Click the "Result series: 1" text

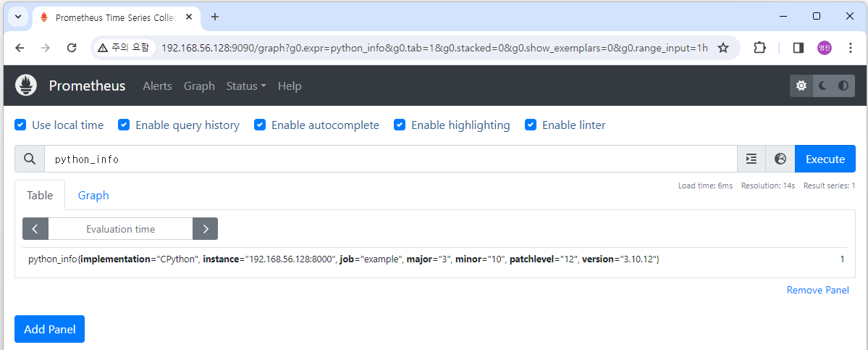pos(829,186)
